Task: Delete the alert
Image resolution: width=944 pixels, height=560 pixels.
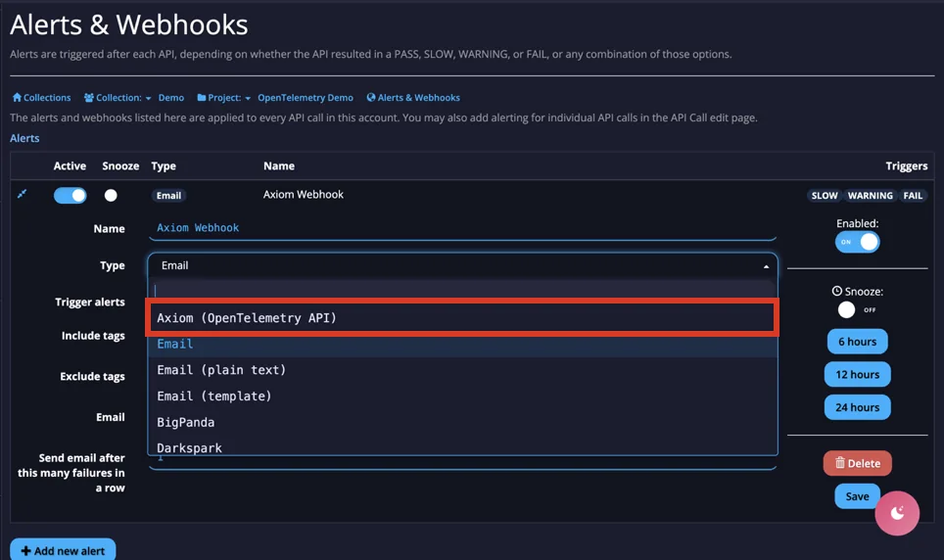Action: coord(857,464)
